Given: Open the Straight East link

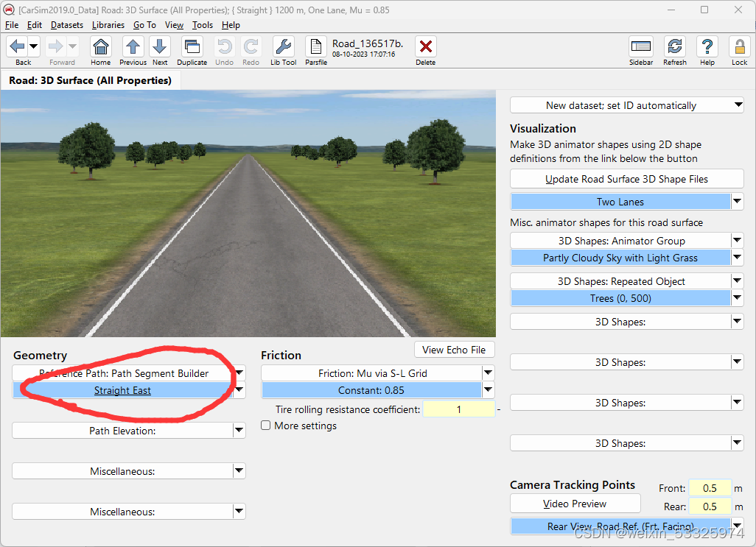Looking at the screenshot, I should click(x=122, y=390).
